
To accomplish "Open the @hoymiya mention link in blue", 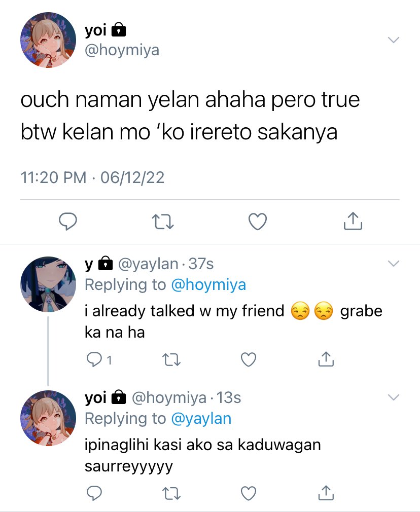I will (208, 285).
